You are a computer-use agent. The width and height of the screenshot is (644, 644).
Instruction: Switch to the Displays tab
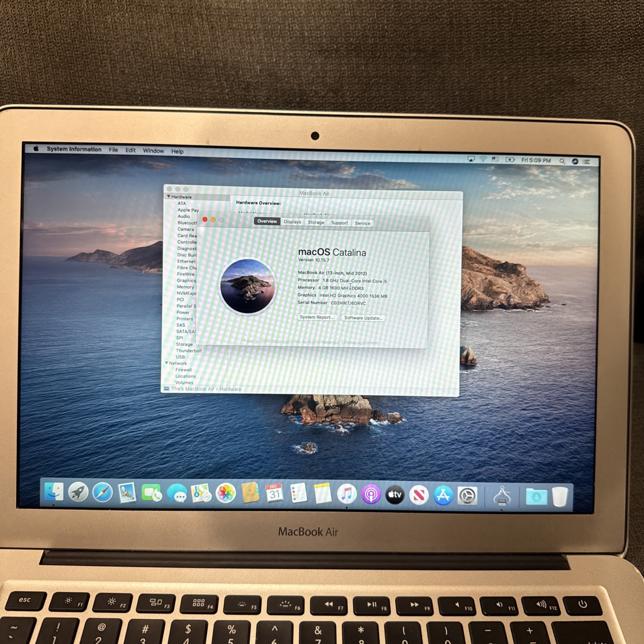coord(292,222)
